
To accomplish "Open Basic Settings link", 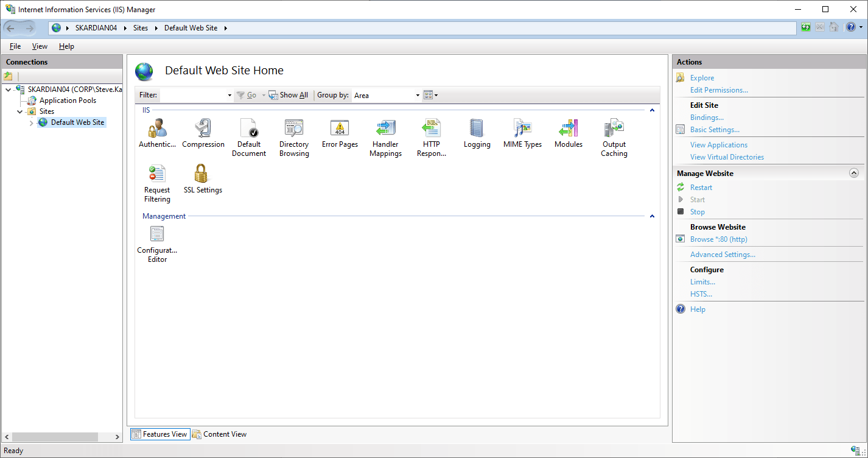I will (x=715, y=130).
